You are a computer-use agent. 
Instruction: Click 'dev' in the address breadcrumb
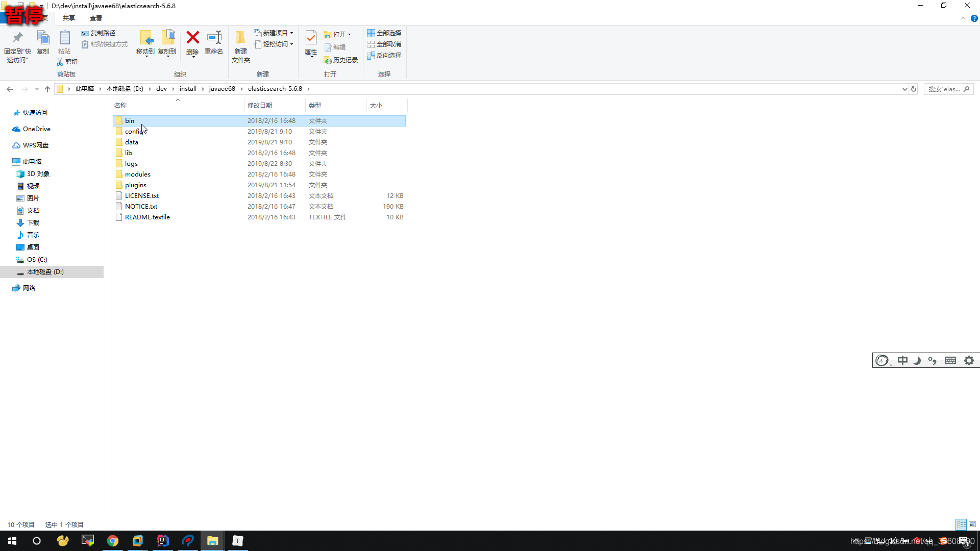pos(161,89)
